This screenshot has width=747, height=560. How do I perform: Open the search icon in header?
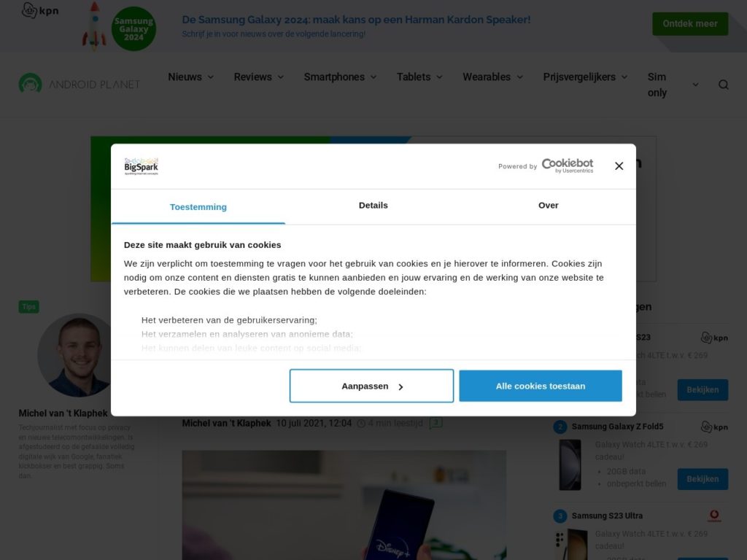pyautogui.click(x=723, y=85)
